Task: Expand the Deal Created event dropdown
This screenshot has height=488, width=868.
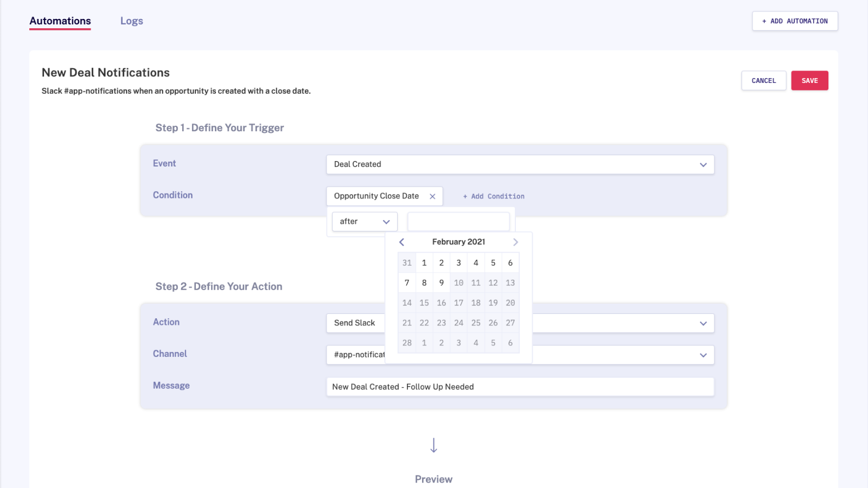Action: tap(703, 165)
